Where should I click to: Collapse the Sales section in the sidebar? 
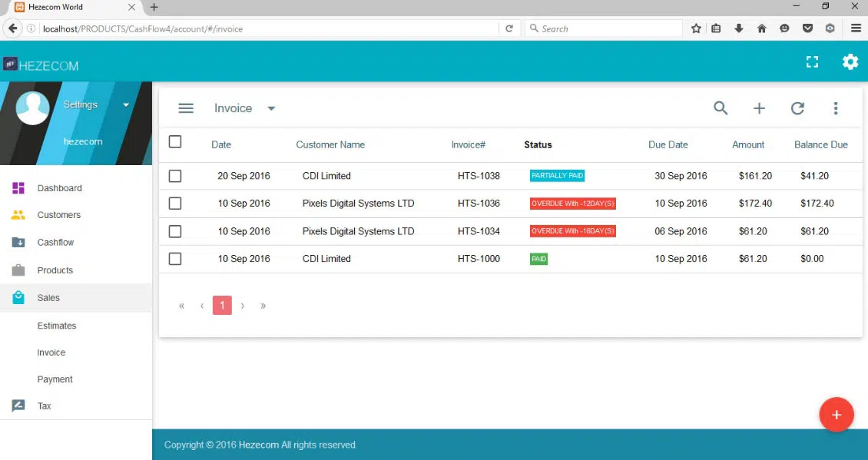coord(48,298)
